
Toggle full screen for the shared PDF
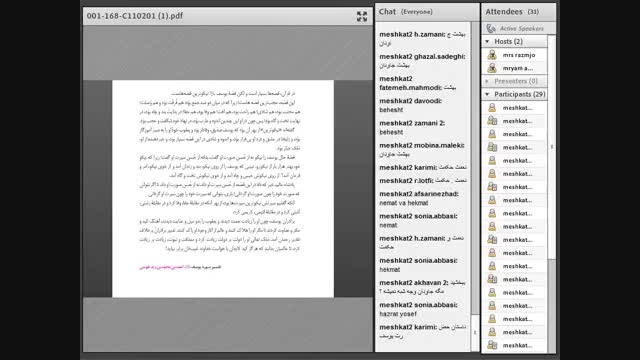[x=362, y=16]
